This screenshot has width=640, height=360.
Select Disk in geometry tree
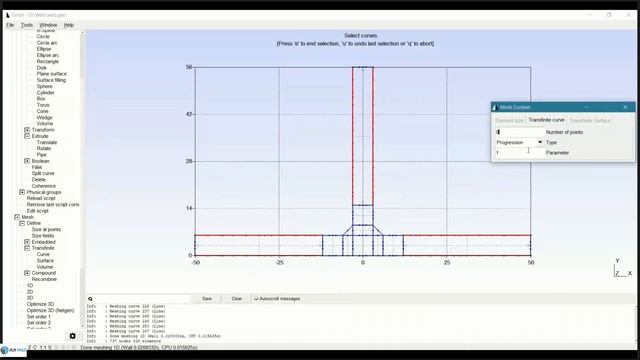tap(41, 68)
